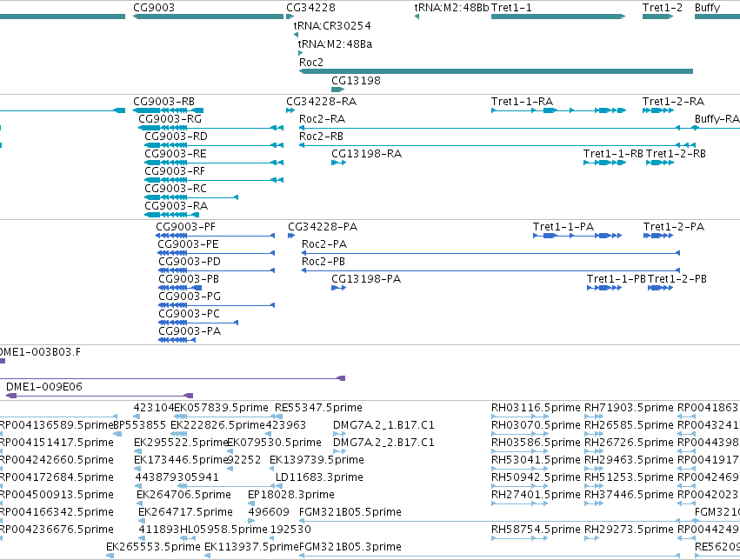Click transcript label CG9003-RC
The height and width of the screenshot is (560, 740).
pyautogui.click(x=176, y=189)
